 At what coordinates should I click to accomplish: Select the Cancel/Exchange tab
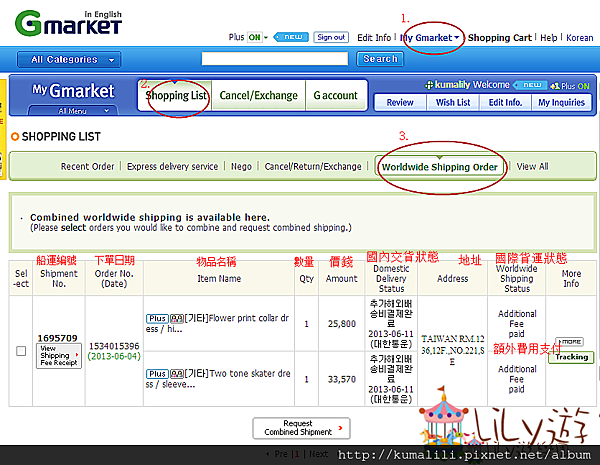[x=258, y=95]
